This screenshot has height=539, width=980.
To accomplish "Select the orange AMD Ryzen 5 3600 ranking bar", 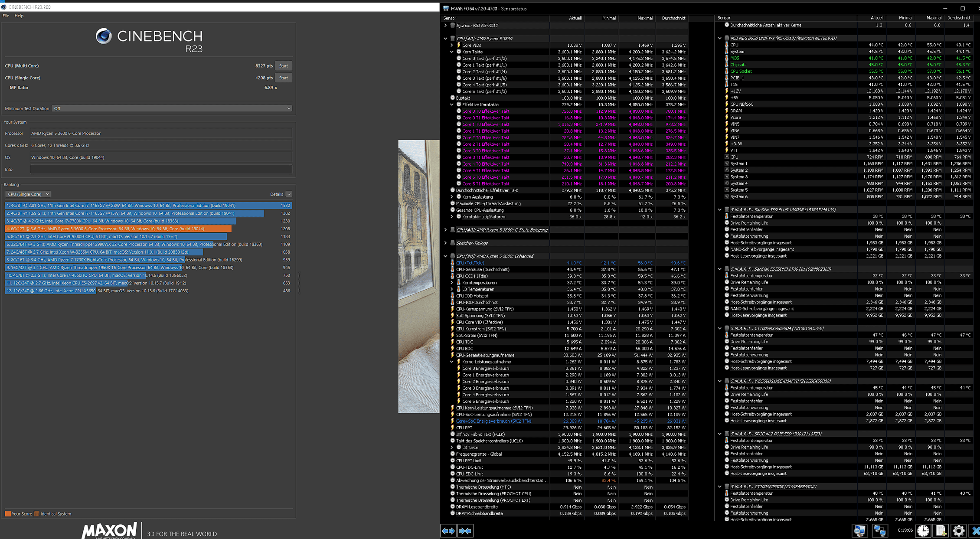I will pos(118,229).
